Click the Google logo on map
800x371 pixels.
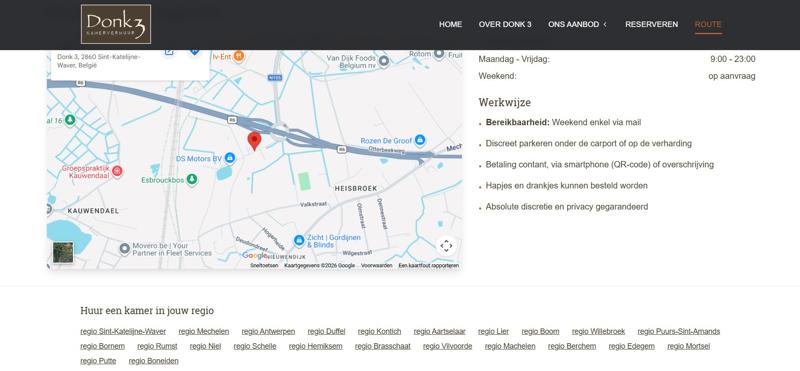pyautogui.click(x=255, y=255)
